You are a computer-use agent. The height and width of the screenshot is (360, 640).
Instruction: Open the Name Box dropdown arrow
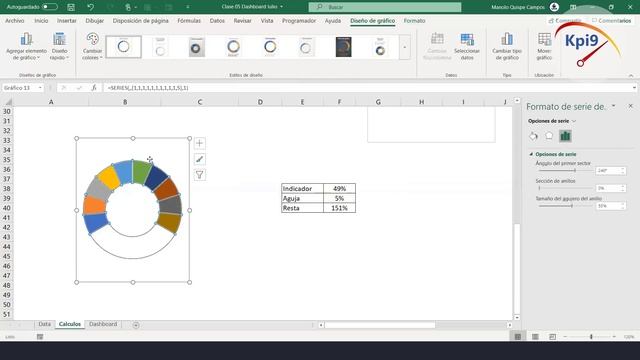40,88
